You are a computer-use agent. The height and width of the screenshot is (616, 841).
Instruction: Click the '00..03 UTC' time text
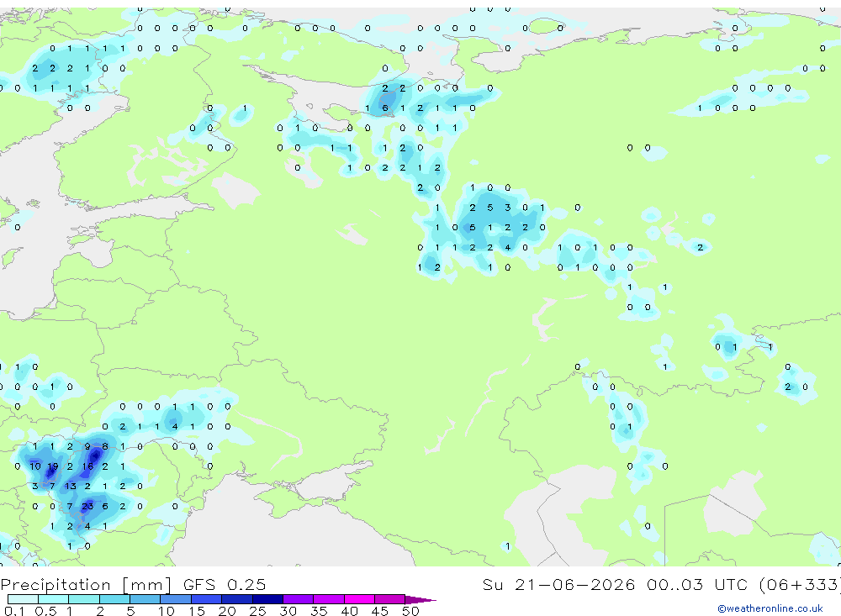click(x=699, y=584)
